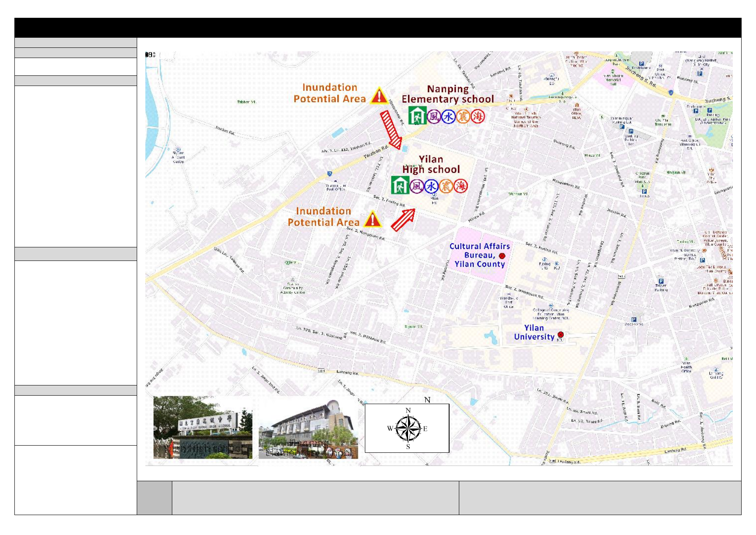Click the blue water (水) icon under Yilan High school

coord(431,186)
